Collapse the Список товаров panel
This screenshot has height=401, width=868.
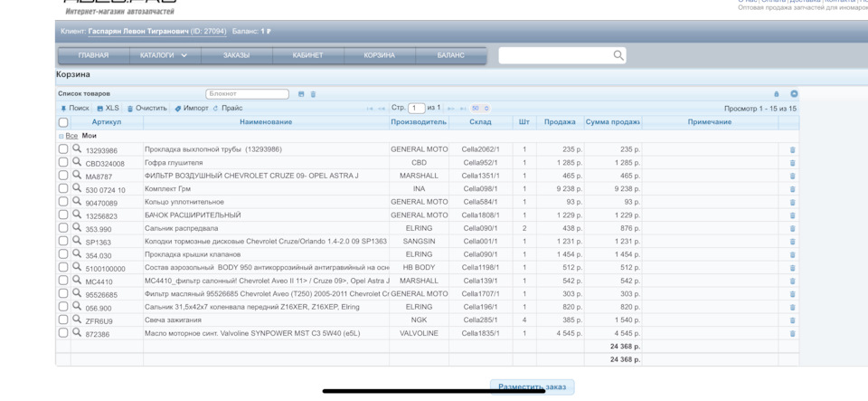794,94
